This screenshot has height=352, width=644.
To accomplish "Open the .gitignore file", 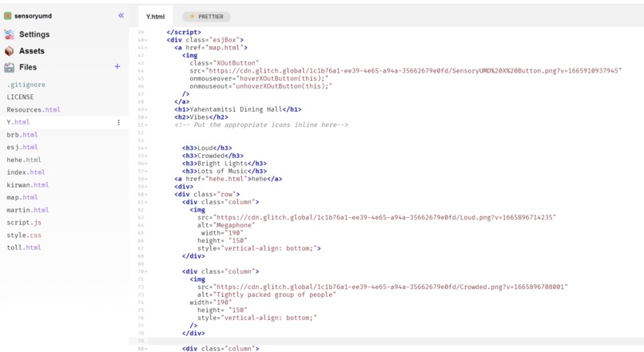I will [x=26, y=85].
